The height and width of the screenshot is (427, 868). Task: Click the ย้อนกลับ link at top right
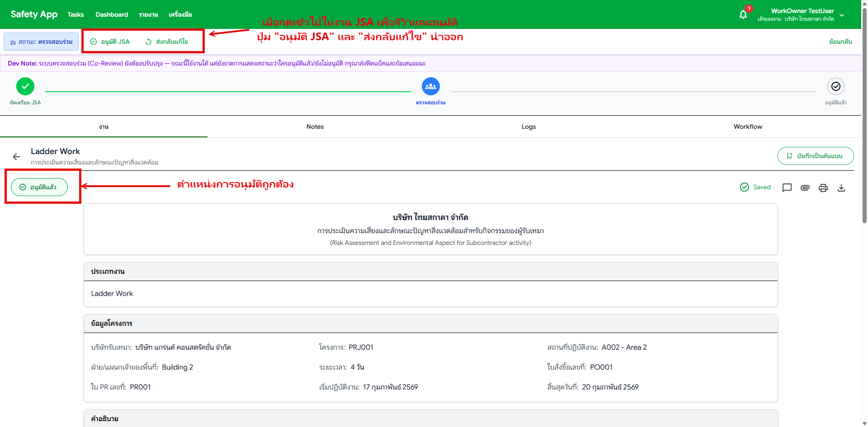coord(840,42)
